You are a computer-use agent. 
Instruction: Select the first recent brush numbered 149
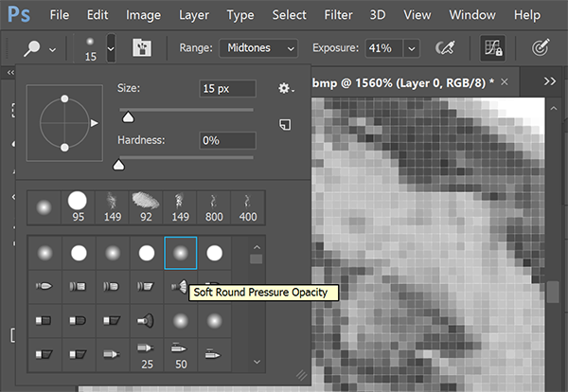(113, 207)
